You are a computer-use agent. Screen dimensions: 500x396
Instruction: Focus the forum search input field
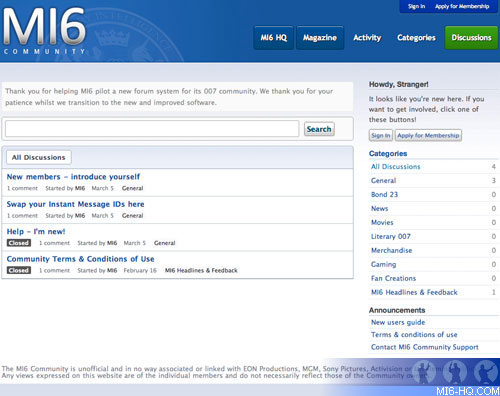coord(152,129)
